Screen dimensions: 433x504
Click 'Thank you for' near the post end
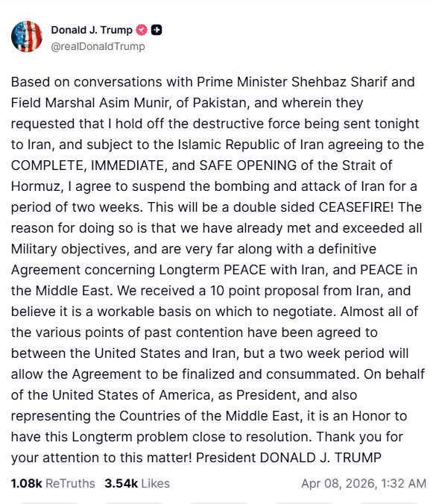[360, 437]
